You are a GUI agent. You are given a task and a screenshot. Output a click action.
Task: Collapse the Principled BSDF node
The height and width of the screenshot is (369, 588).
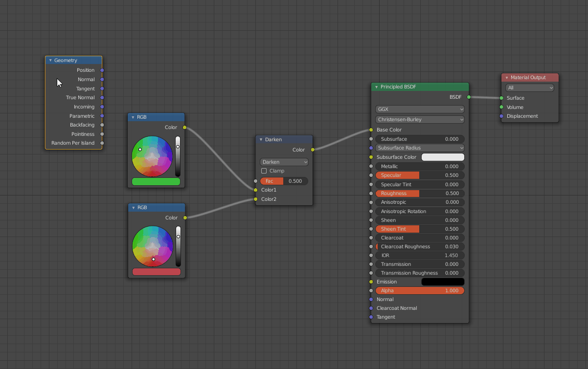coord(376,87)
